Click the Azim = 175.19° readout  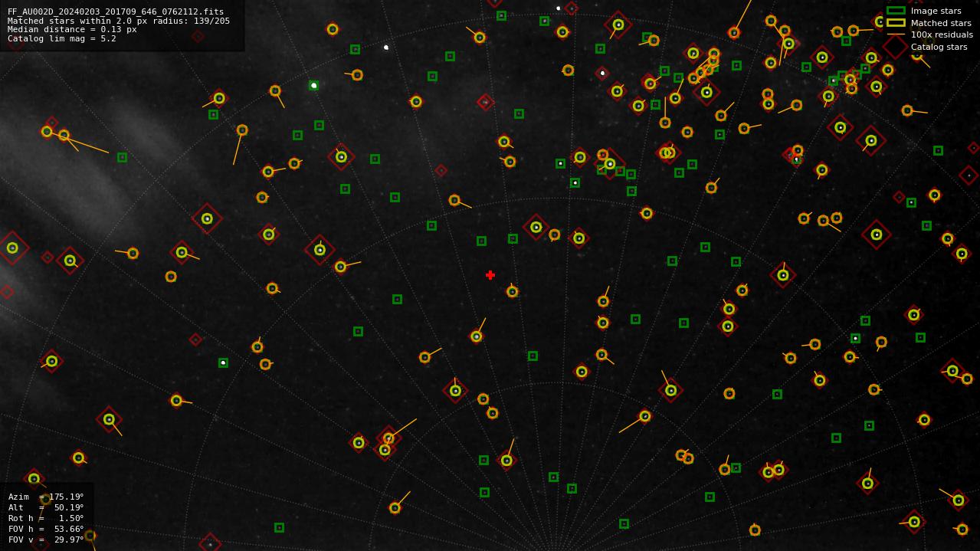[46, 497]
